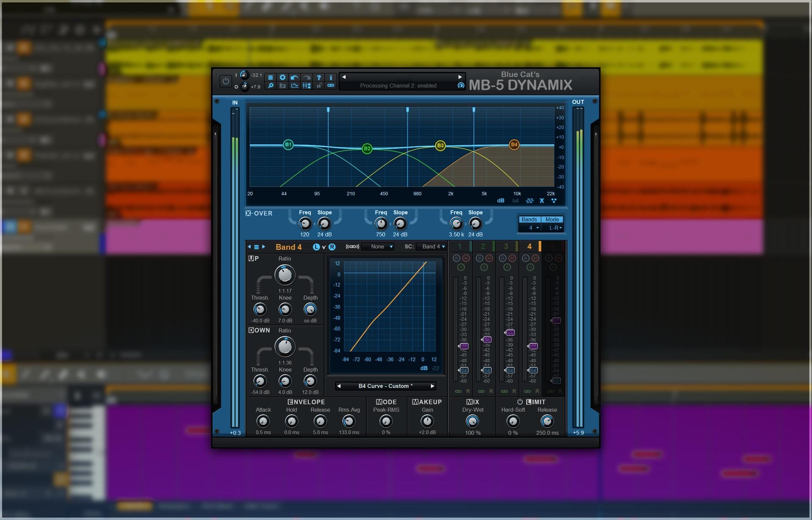Go to previous band arrow beside Band 4
812x520 pixels.
[249, 247]
